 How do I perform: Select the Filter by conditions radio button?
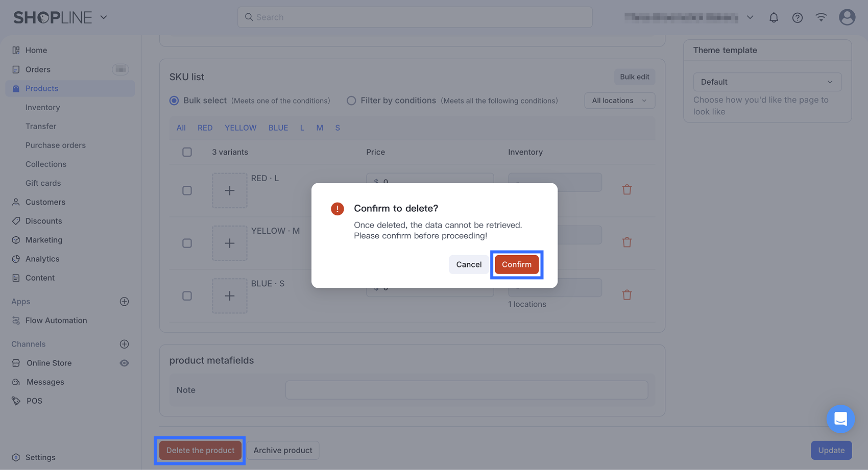coord(351,101)
